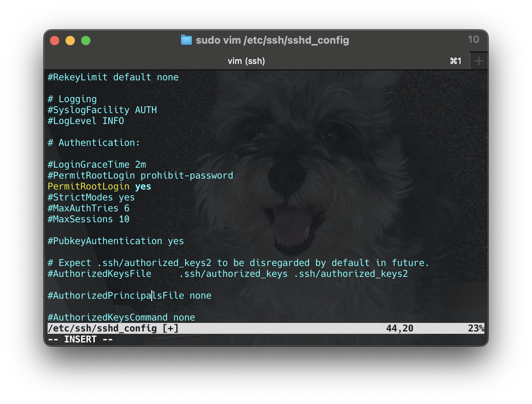Click the -- INSERT -- mode indicator
This screenshot has height=404, width=532.
pyautogui.click(x=80, y=339)
